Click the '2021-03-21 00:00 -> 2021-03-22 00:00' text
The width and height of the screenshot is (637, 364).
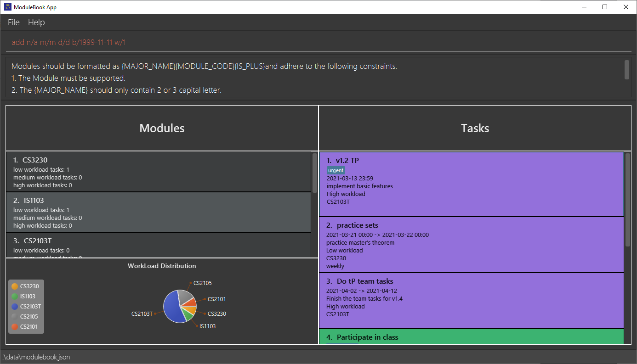(378, 235)
